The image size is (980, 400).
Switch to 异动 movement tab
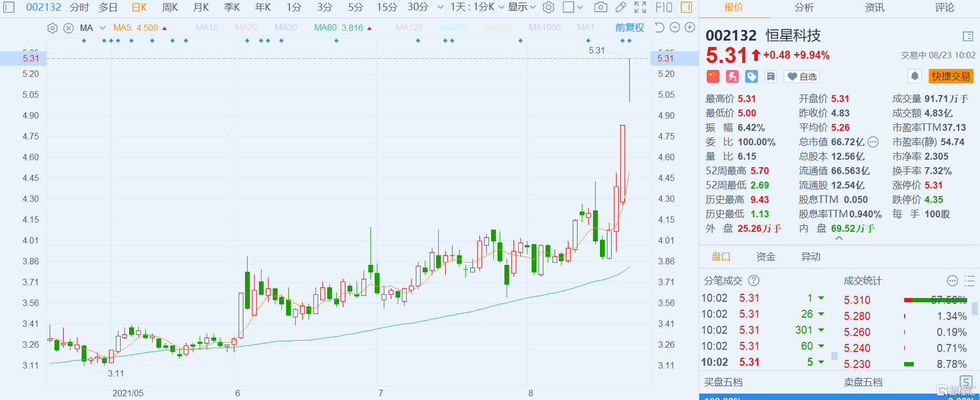pos(811,257)
